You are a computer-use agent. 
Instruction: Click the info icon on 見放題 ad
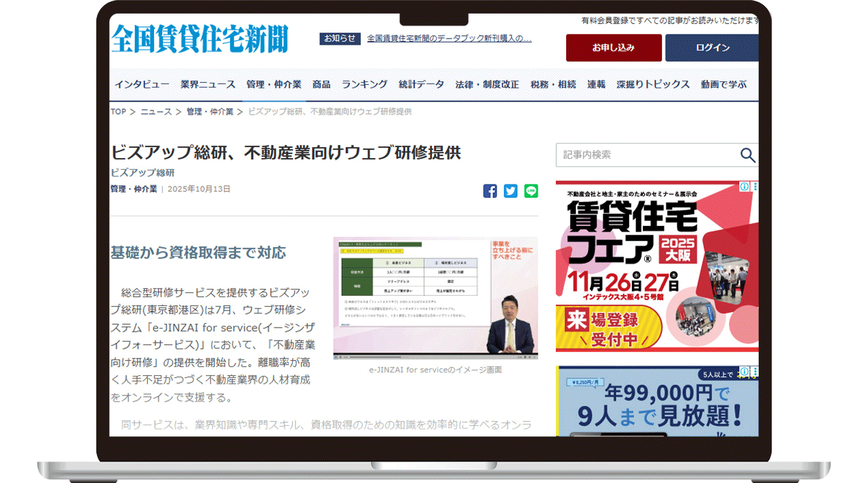[x=744, y=372]
